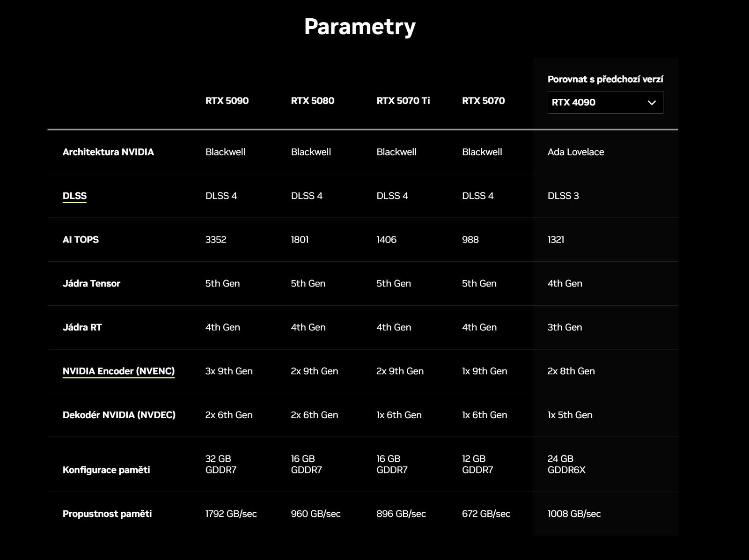Click the Konfigurace paměti row label

coord(106,470)
